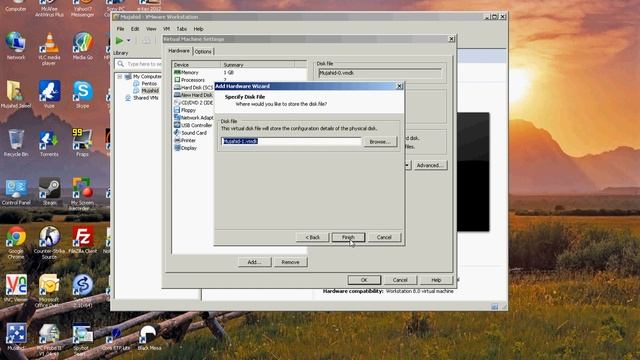Screen dimensions: 640x360
Task: Open the Network desktop icon
Action: (16, 46)
